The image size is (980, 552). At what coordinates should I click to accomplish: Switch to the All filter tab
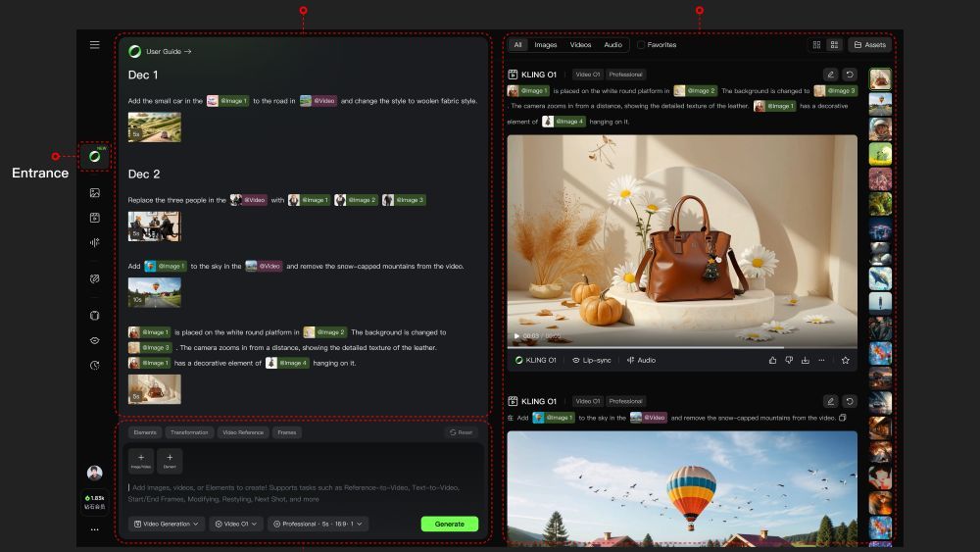tap(517, 45)
